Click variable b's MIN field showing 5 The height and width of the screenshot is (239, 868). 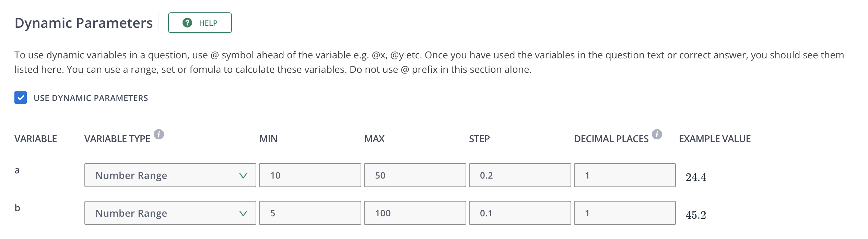(310, 213)
